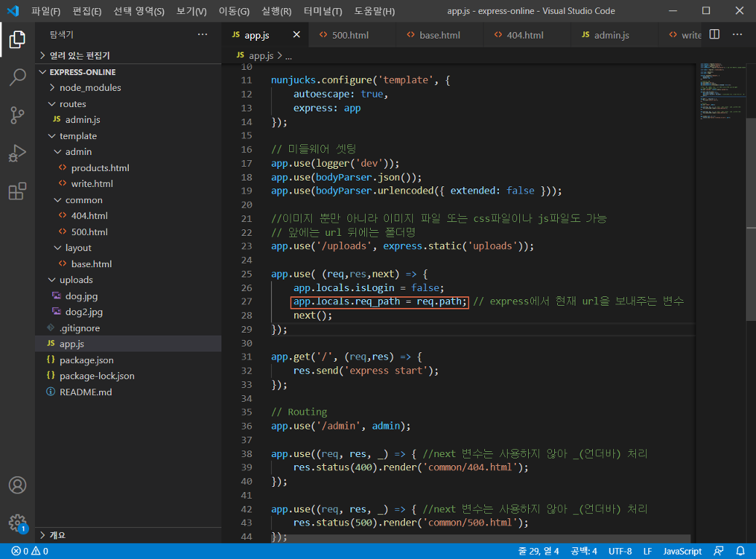
Task: Open the Source Control view
Action: [x=17, y=115]
